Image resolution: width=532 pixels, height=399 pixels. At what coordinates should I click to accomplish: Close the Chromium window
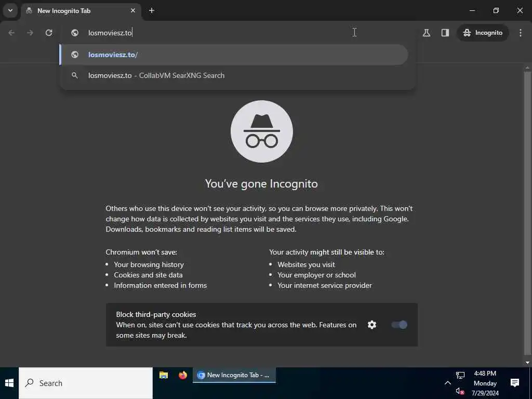(x=520, y=10)
